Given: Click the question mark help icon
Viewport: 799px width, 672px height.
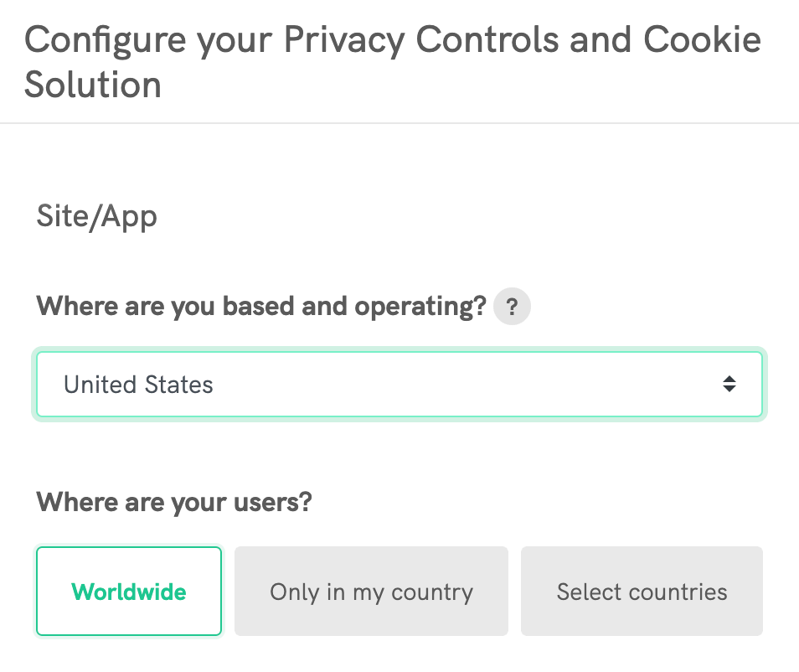Looking at the screenshot, I should pos(512,308).
